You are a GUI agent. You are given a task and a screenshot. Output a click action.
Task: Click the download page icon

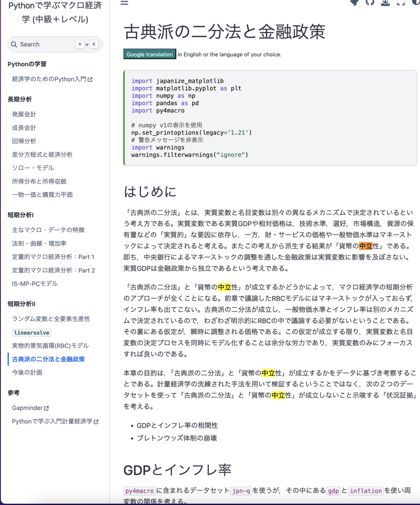tap(385, 3)
